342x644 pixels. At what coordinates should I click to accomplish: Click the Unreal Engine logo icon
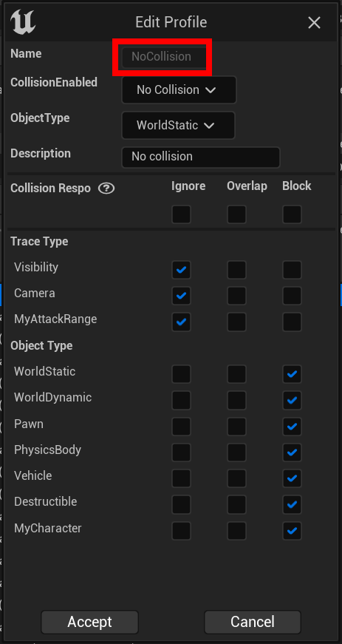[23, 21]
